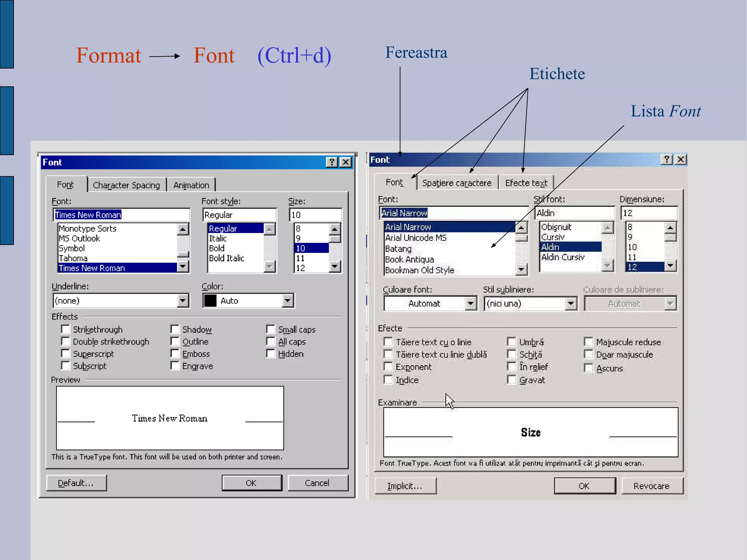This screenshot has height=560, width=747.
Task: Check Tăiere text cu o linie
Action: pos(388,341)
